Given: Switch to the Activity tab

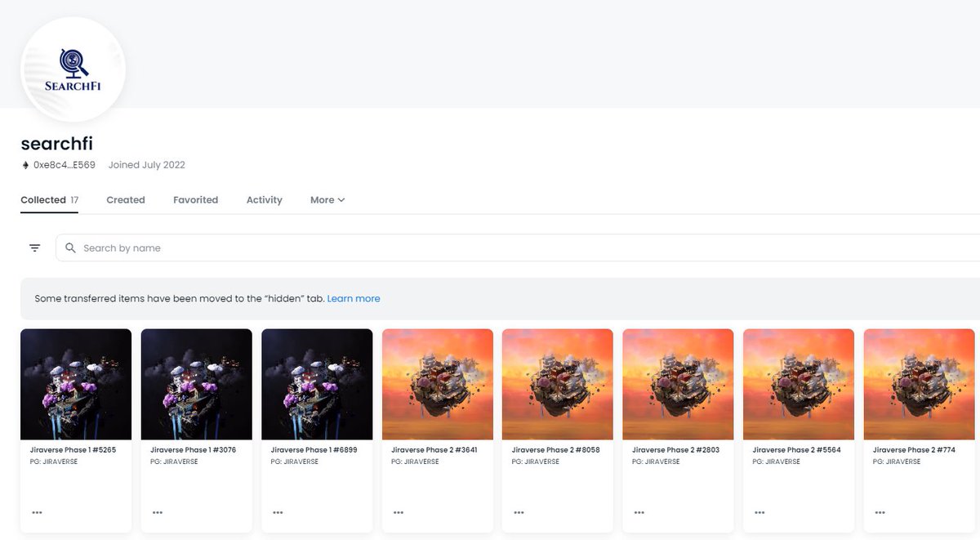Looking at the screenshot, I should point(265,200).
